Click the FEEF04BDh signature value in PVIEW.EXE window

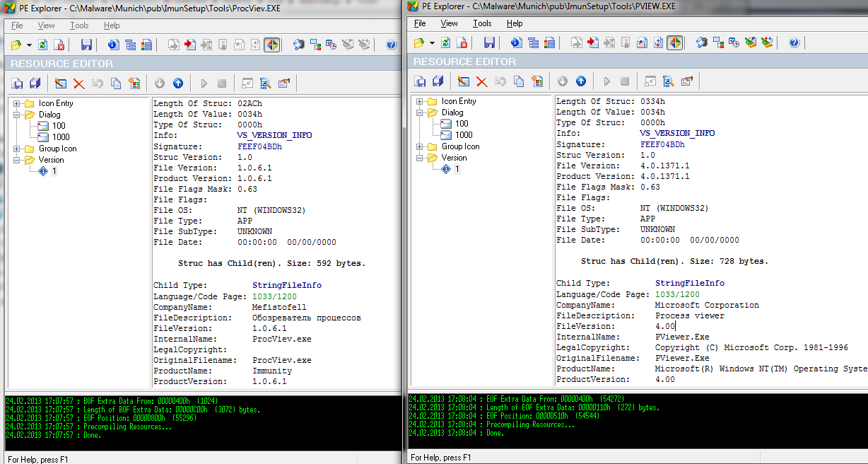tap(662, 144)
